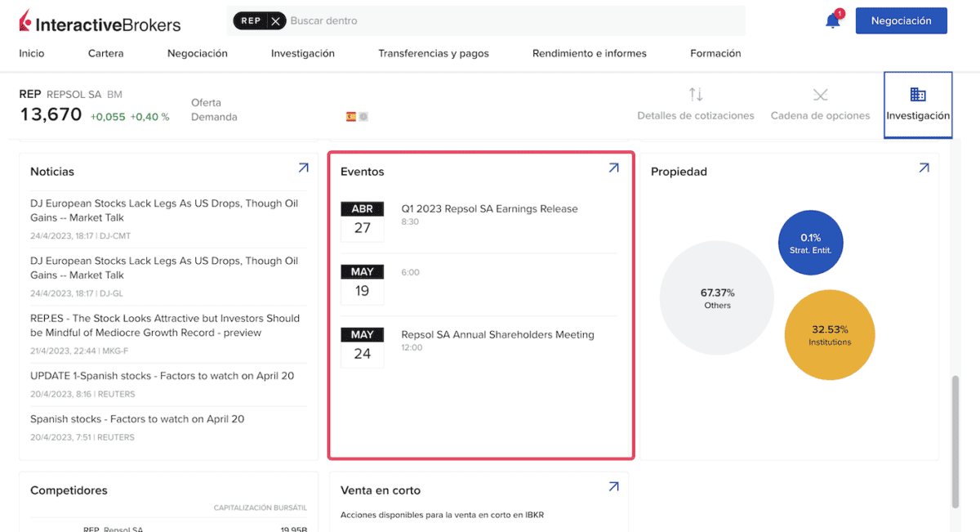The height and width of the screenshot is (532, 980).
Task: Click the CAPITALIZACIÓN BURSÁTIL column header
Action: [261, 508]
